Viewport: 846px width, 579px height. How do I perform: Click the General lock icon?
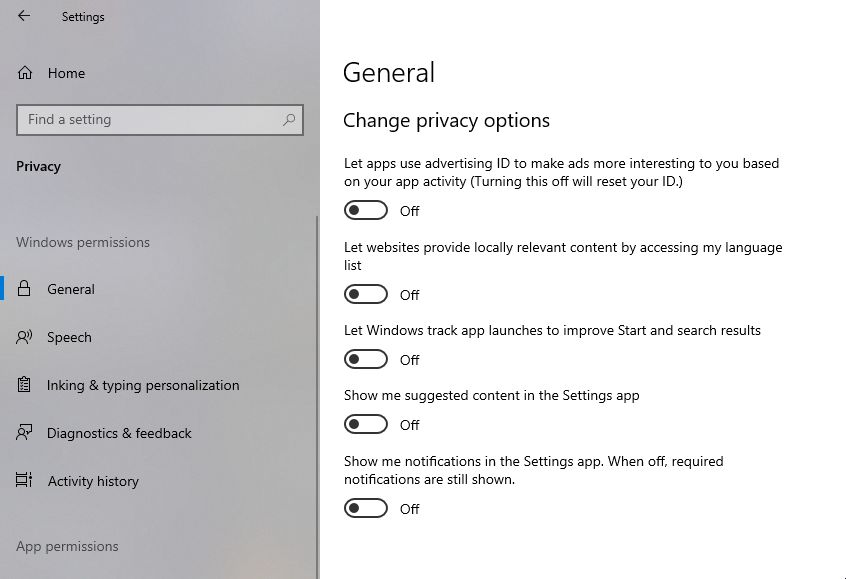tap(24, 289)
